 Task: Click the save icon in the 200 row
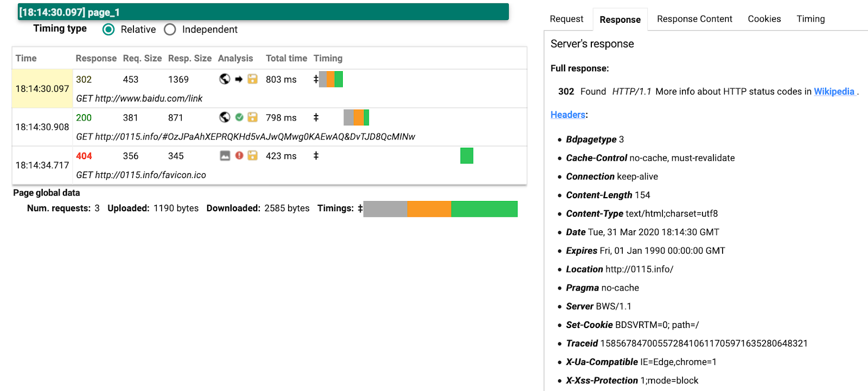pos(253,117)
